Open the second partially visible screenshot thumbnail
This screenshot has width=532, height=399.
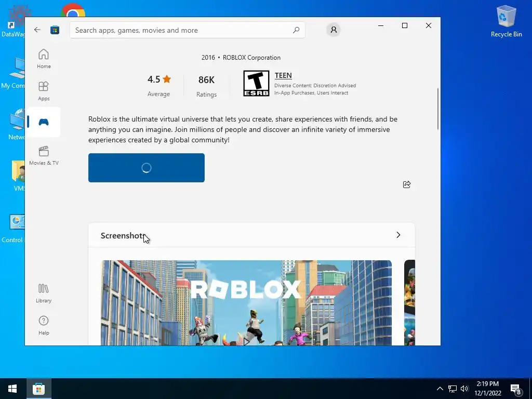pos(409,303)
